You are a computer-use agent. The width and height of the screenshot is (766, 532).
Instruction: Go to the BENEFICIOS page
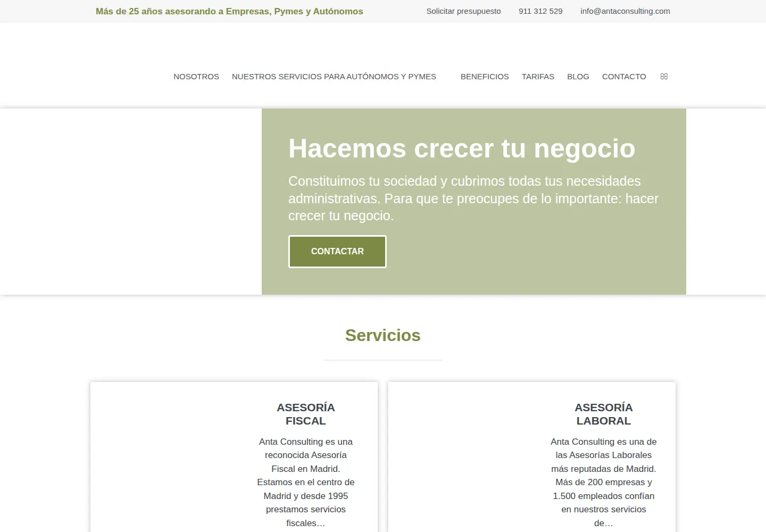tap(485, 77)
